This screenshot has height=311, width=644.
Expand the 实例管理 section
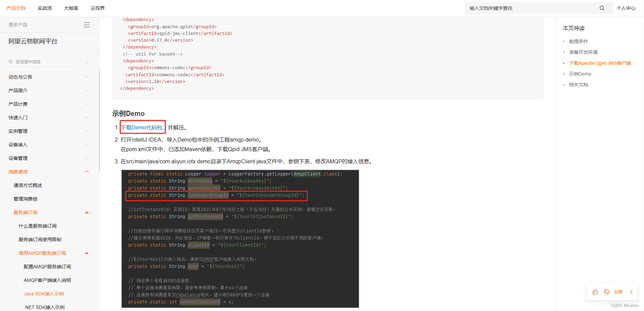87,131
